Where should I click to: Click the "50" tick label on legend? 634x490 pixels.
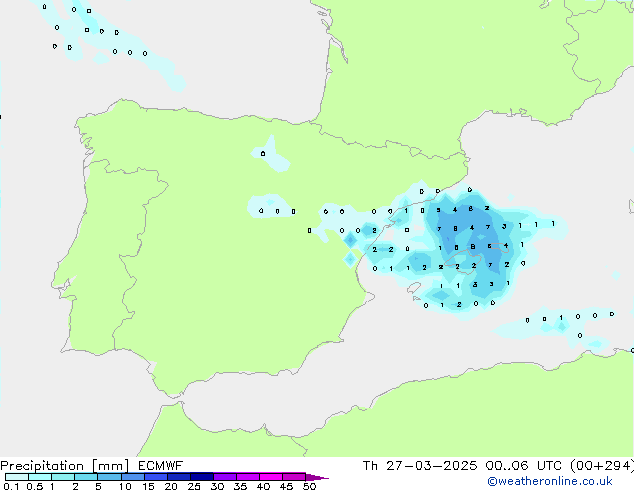pyautogui.click(x=309, y=487)
